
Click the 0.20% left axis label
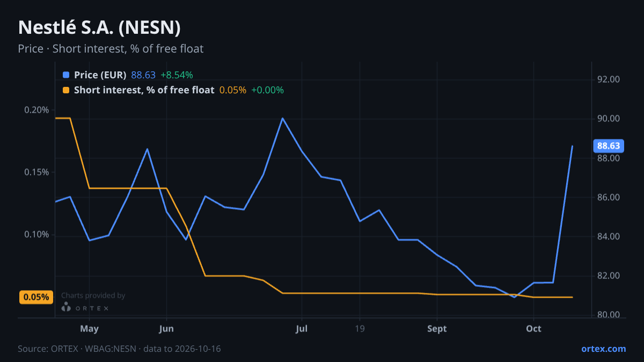tap(36, 110)
